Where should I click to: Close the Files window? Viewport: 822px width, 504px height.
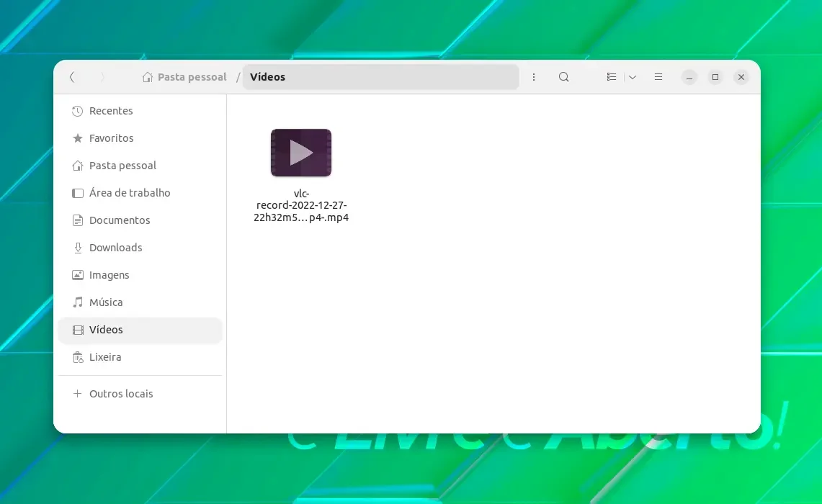pos(741,78)
